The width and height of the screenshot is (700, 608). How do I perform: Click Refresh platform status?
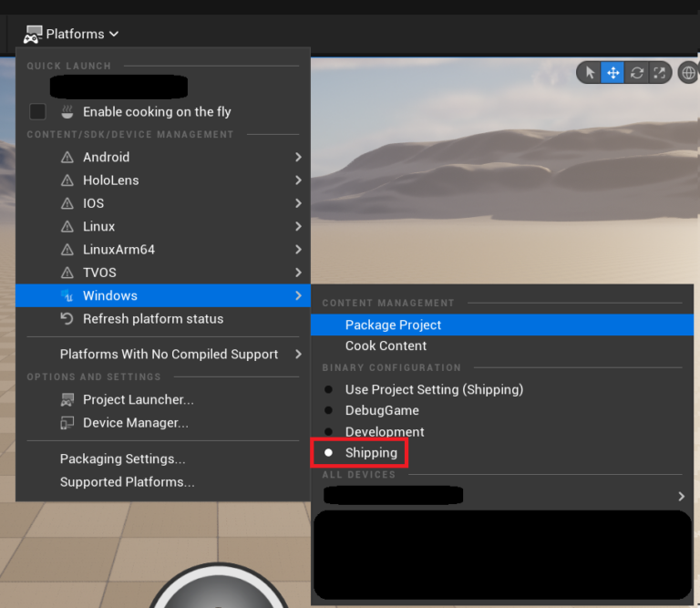[163, 319]
